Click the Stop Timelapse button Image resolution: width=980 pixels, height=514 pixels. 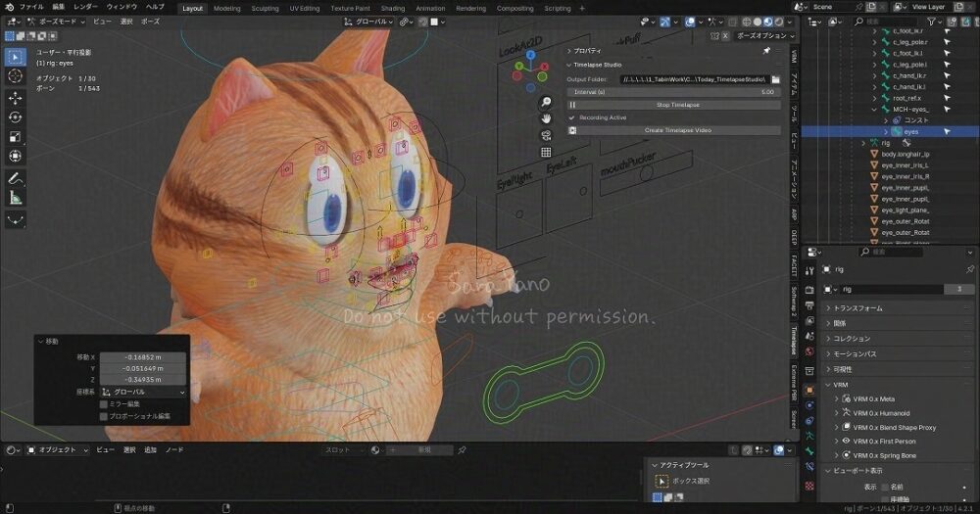678,105
